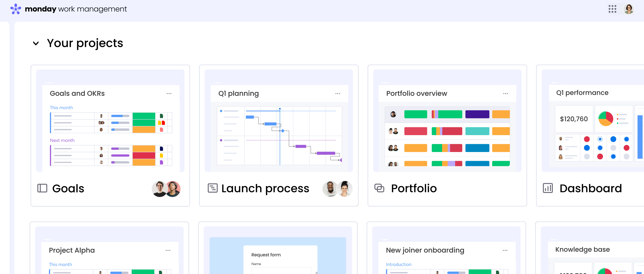
Task: Click the Portfolio link icon
Action: pyautogui.click(x=380, y=188)
